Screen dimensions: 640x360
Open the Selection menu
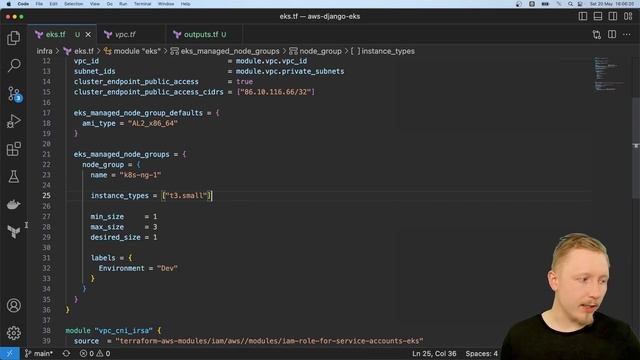73,4
